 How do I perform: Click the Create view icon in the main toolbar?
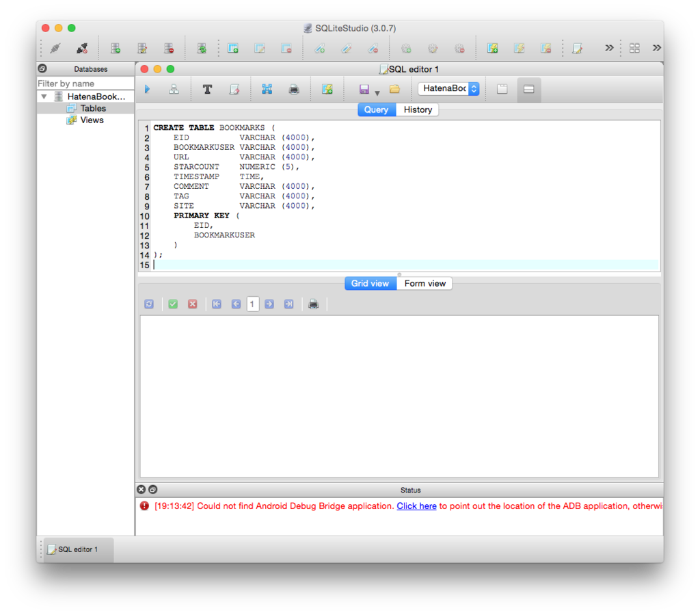(492, 49)
